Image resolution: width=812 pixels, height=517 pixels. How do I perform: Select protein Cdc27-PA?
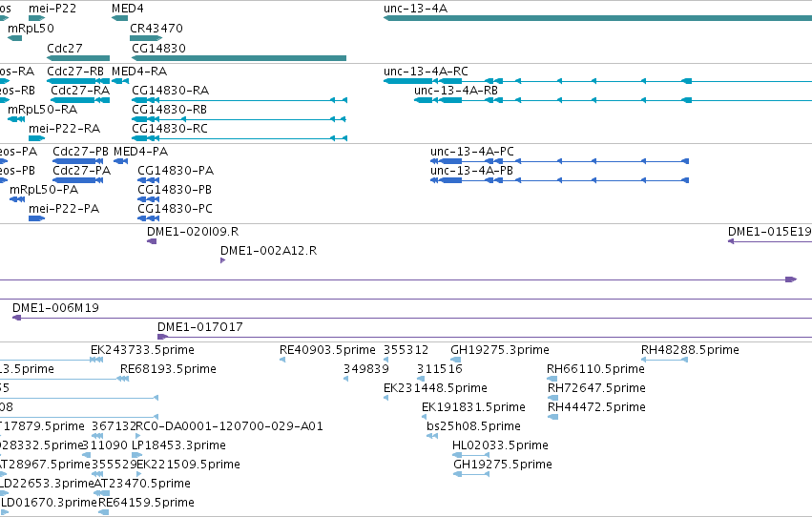[x=77, y=180]
